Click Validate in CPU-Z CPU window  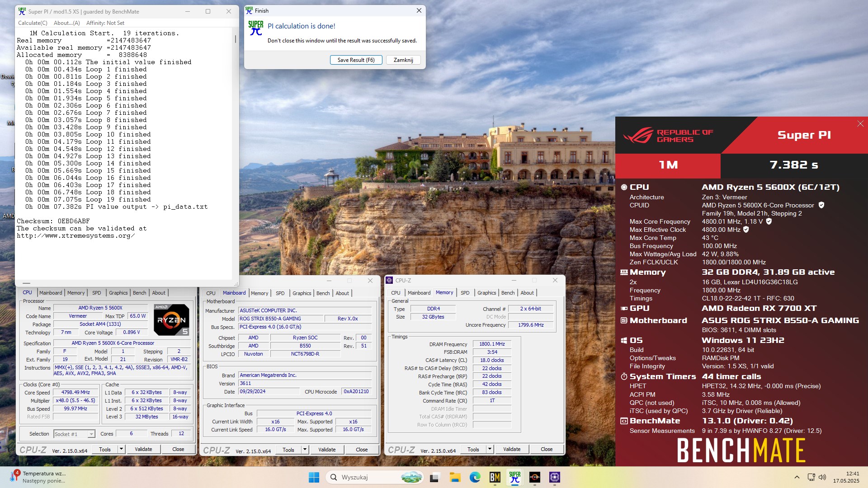point(143,449)
